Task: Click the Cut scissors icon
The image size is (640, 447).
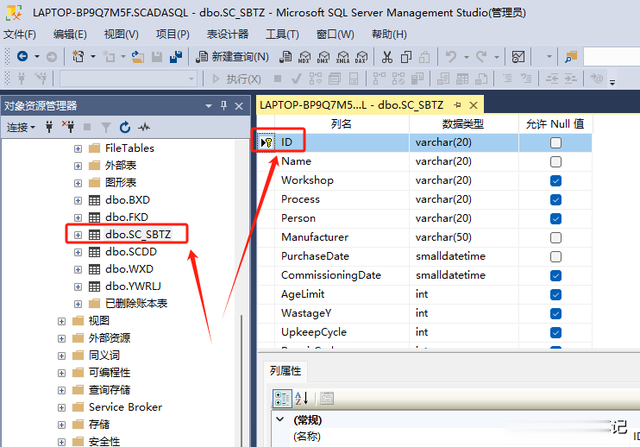Action: [x=387, y=57]
